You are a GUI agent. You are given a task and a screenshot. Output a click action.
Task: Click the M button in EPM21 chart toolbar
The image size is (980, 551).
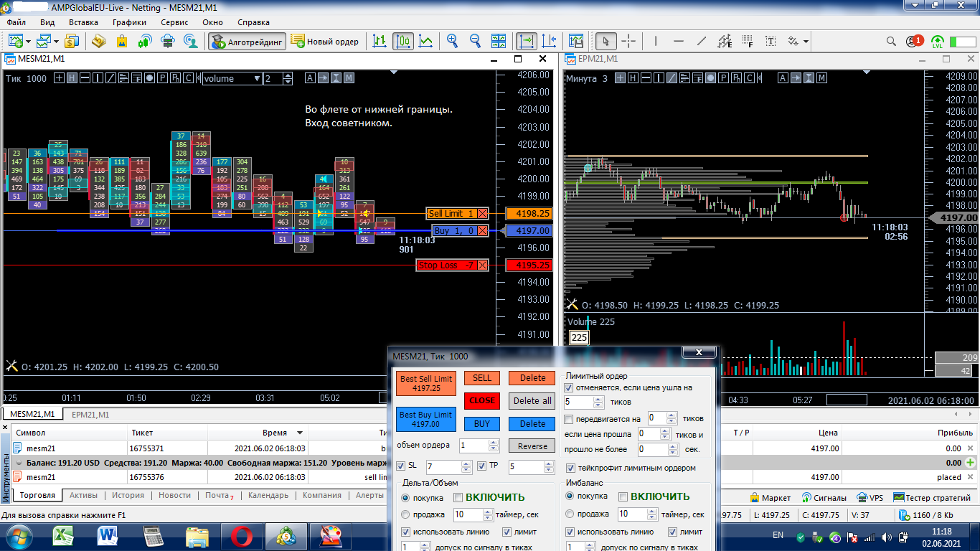821,78
